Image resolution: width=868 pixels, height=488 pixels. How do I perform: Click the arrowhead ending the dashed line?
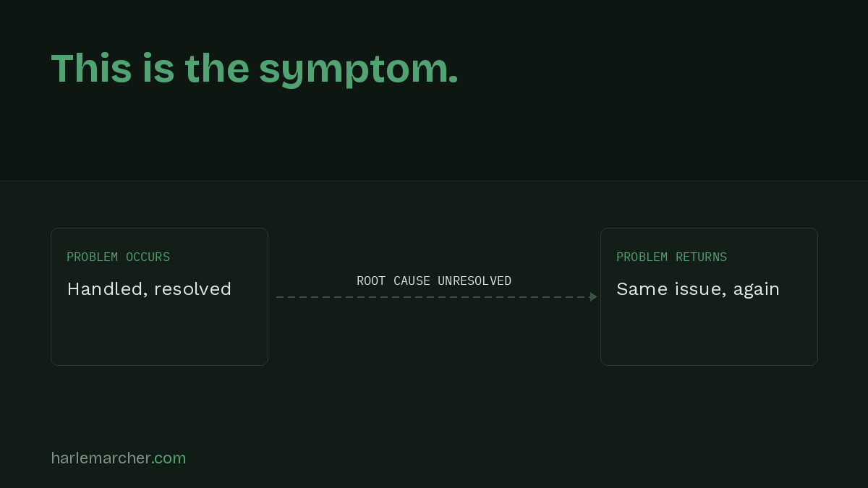coord(593,297)
